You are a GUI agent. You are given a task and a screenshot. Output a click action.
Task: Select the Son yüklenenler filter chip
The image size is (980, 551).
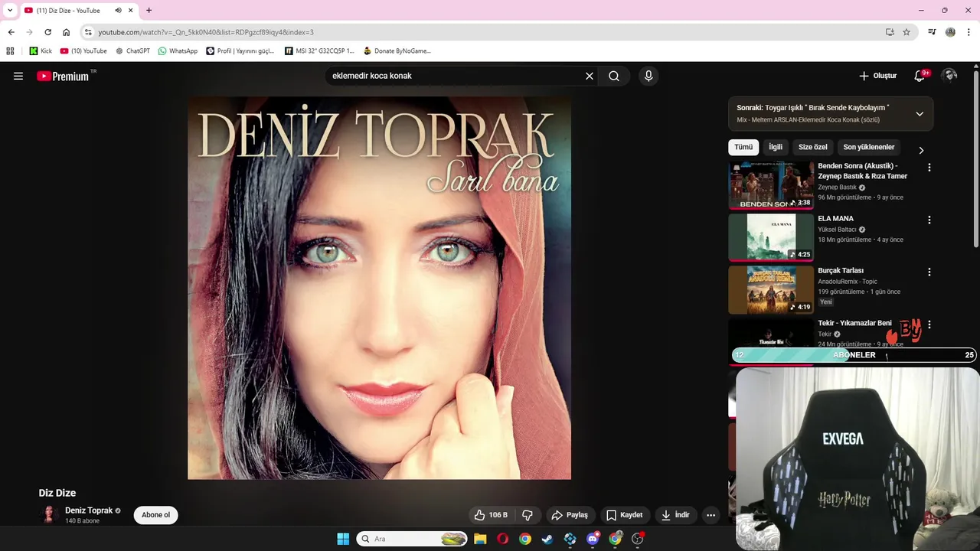coord(869,147)
